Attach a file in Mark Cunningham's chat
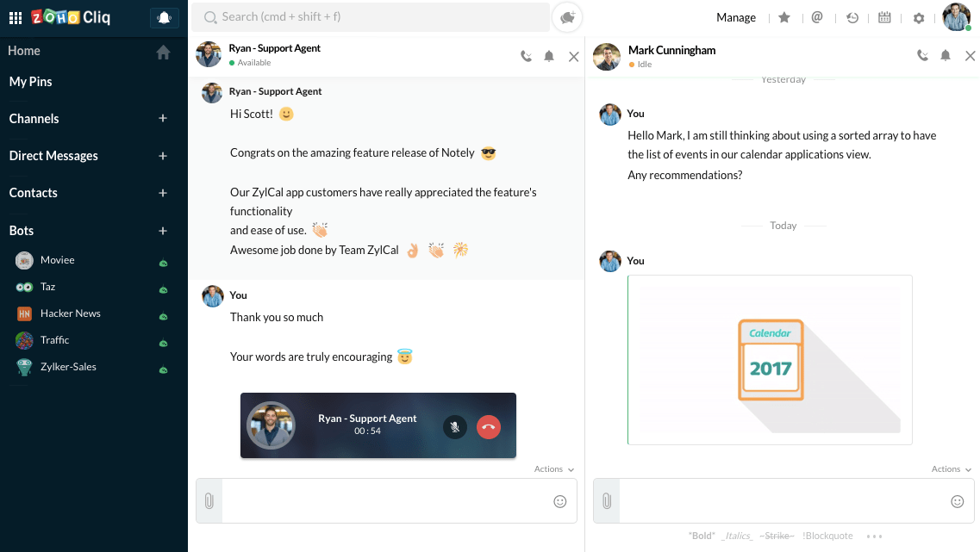Screen dimensions: 980x552 pos(606,500)
